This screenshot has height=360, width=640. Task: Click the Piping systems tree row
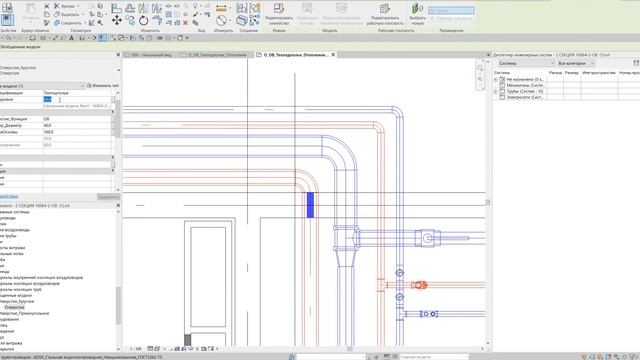pos(525,91)
